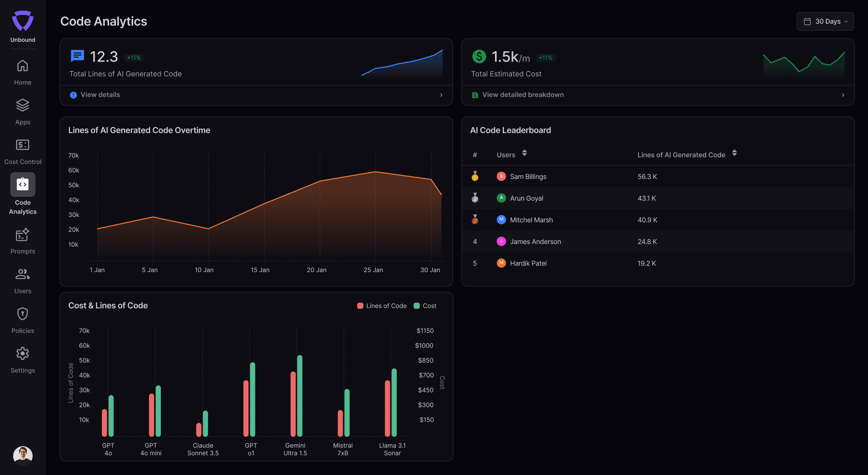Sort by Lines of AI Generated Code
Image resolution: width=868 pixels, height=475 pixels.
(x=734, y=153)
